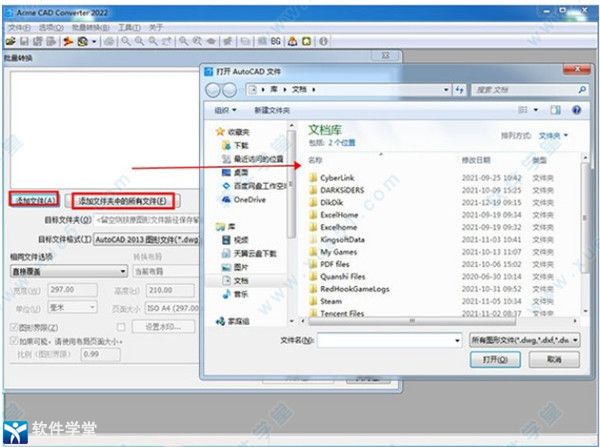The width and height of the screenshot is (600, 447).
Task: Click the orange convert toolbar icon
Action: click(x=68, y=41)
